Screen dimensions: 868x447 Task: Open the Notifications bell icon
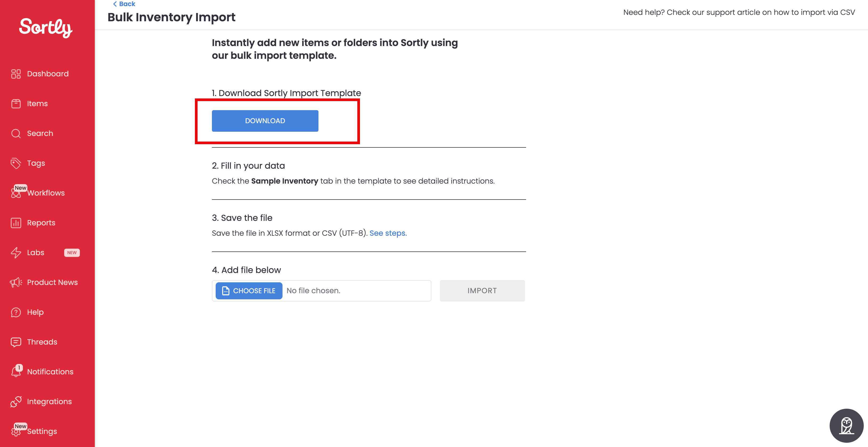point(15,372)
